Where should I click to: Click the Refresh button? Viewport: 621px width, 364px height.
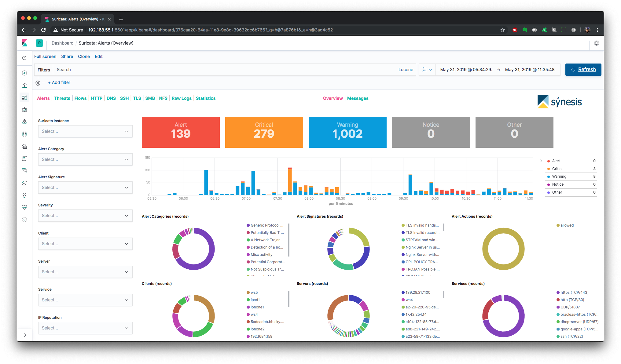[583, 70]
